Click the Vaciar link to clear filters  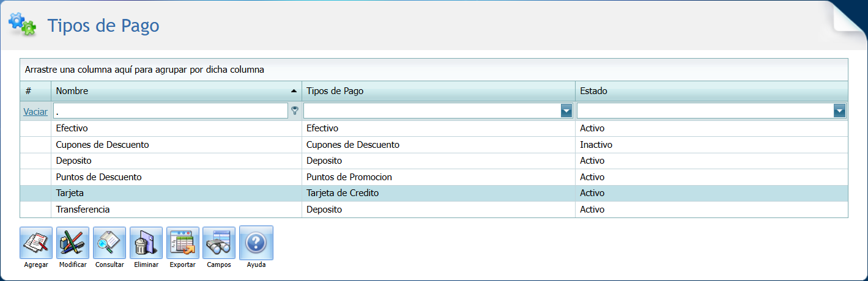click(x=35, y=112)
